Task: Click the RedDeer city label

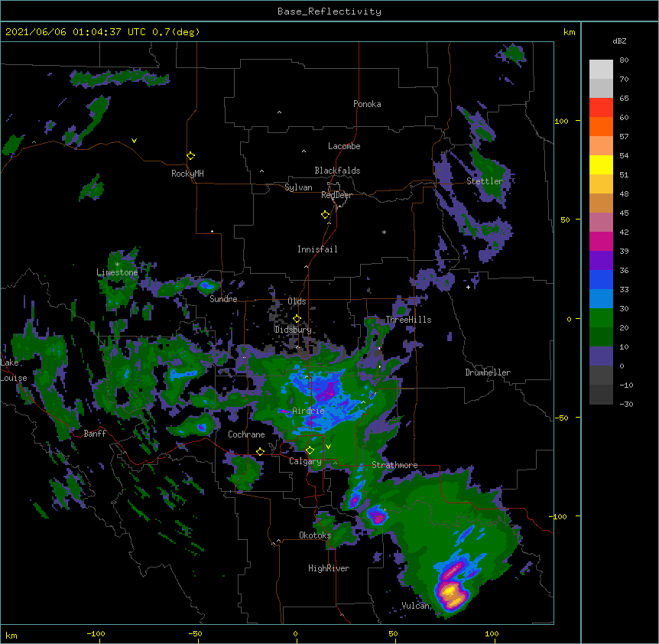Action: click(336, 195)
